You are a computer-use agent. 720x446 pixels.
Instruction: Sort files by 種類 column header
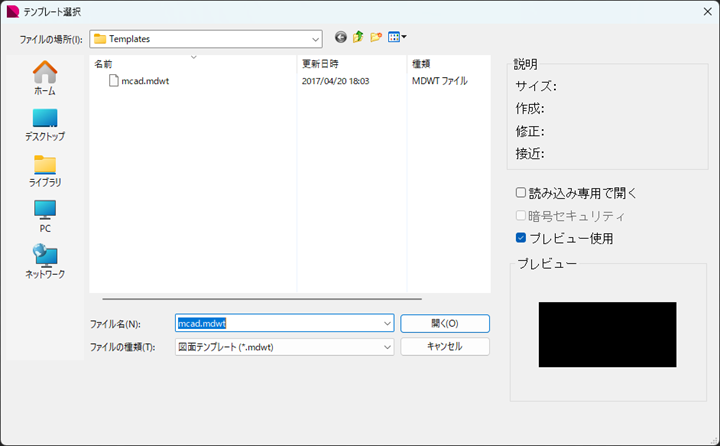click(449, 64)
